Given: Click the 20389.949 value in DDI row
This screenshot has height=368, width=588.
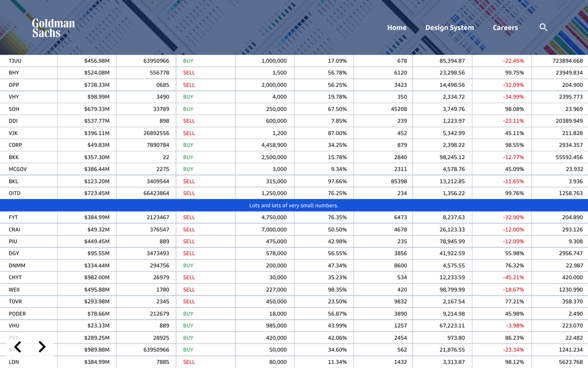Looking at the screenshot, I should pos(569,121).
